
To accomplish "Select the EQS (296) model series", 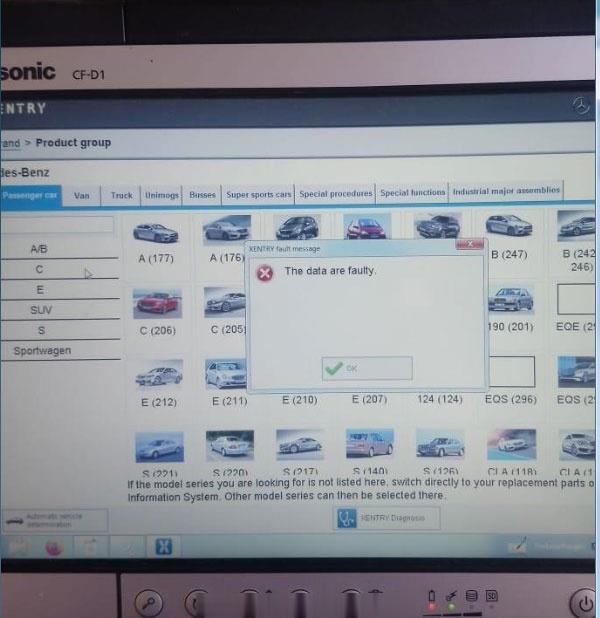I will [x=511, y=372].
